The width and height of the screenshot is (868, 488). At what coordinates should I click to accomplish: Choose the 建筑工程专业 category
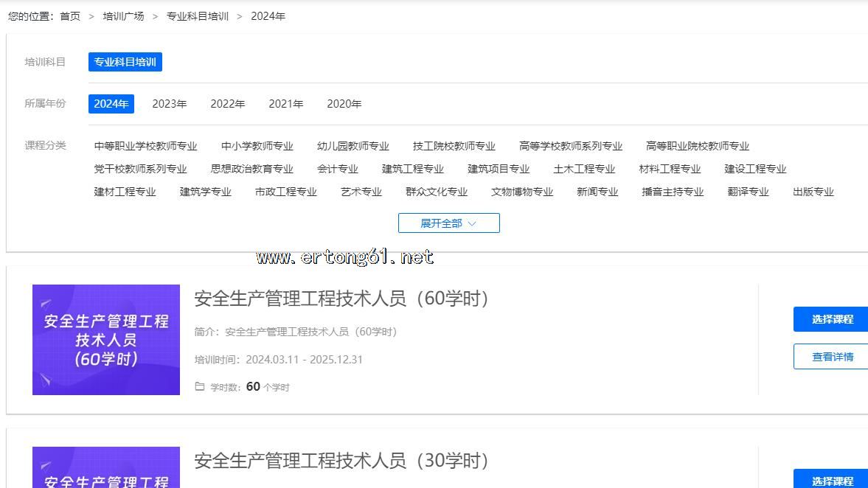[x=413, y=169]
